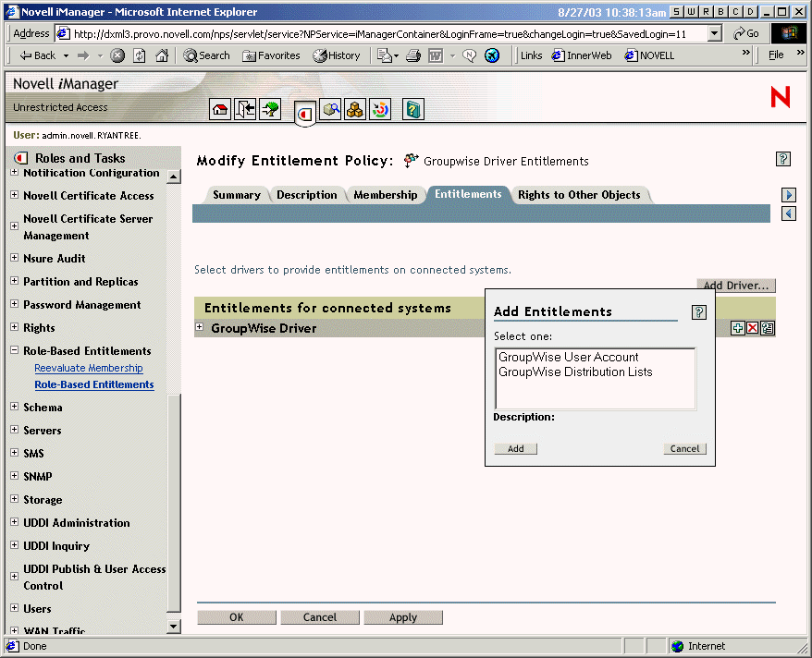Switch to the Membership tab
The width and height of the screenshot is (812, 658).
386,195
